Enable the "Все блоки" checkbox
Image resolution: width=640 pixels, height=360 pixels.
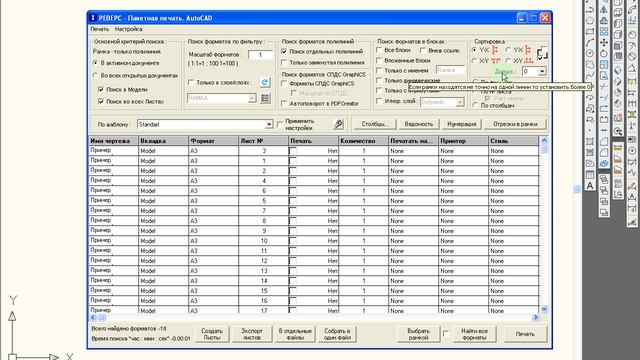point(379,50)
